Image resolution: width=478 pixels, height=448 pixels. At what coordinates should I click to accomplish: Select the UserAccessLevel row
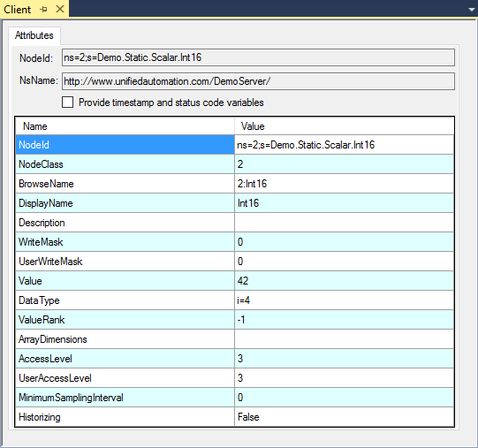234,378
